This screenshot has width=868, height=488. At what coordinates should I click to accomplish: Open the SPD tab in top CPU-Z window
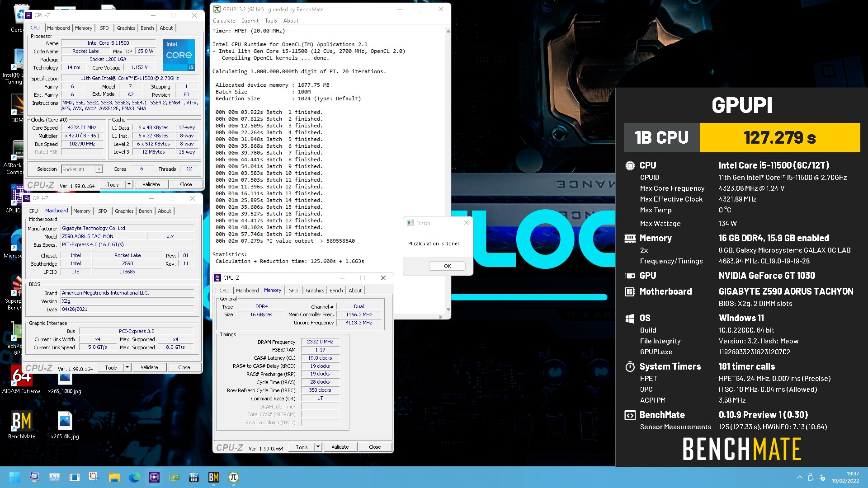[104, 28]
